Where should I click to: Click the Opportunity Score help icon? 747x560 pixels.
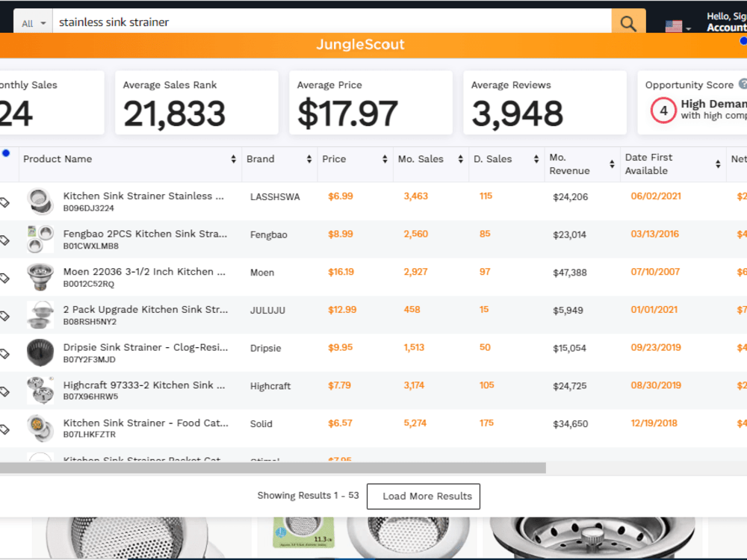coord(743,84)
